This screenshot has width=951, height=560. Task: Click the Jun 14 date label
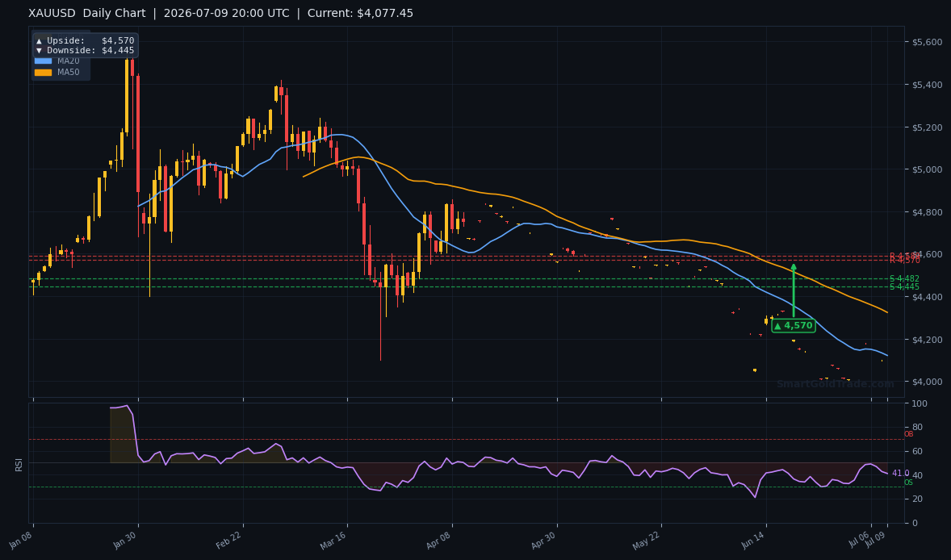[x=752, y=540]
